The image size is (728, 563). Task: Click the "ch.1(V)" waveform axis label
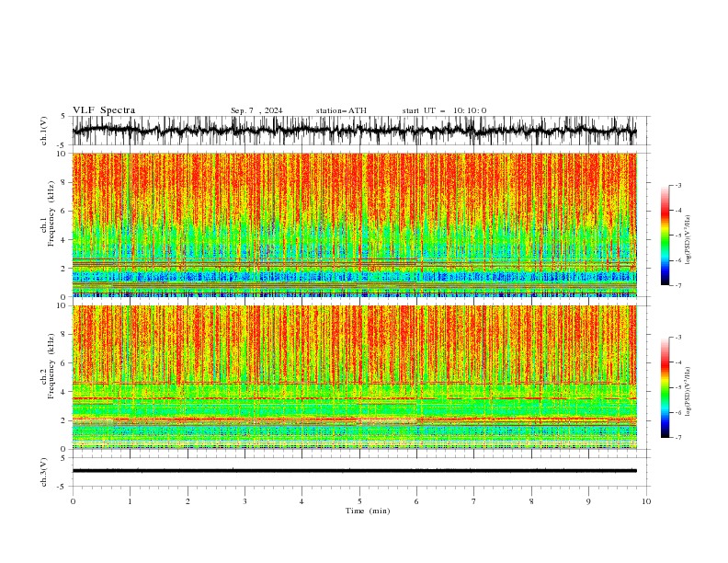tap(44, 131)
